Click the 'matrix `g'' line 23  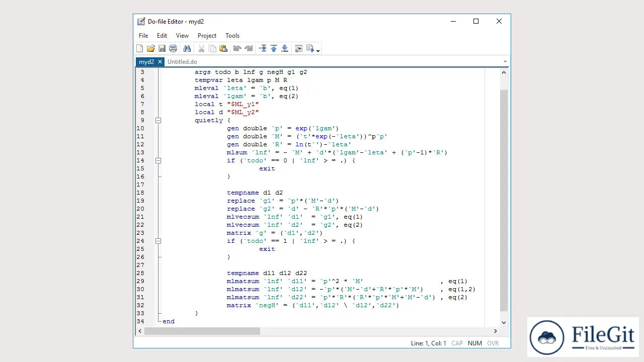(x=275, y=233)
